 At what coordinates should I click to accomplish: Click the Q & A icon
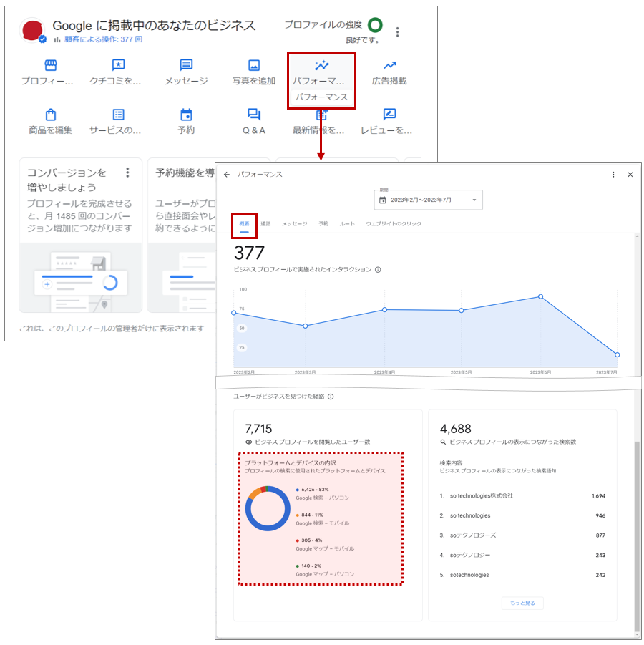tap(253, 115)
